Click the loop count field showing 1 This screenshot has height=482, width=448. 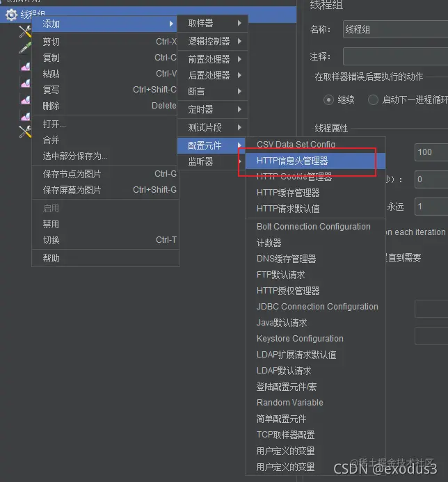click(x=431, y=207)
